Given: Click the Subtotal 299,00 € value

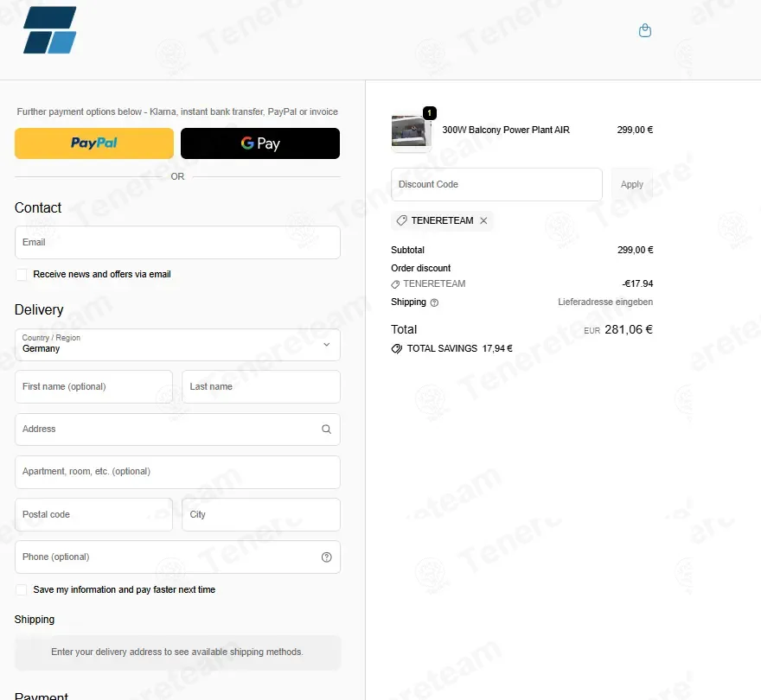Looking at the screenshot, I should [x=636, y=250].
